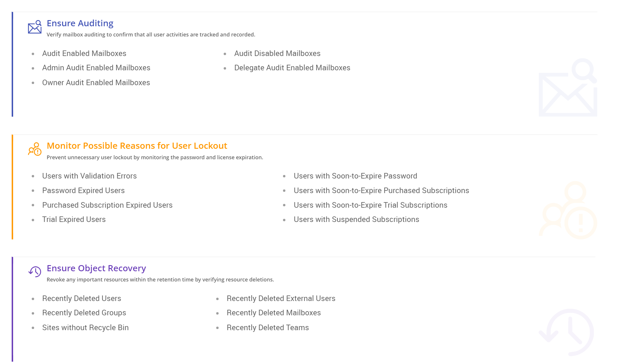View Password Expired Users report
The width and height of the screenshot is (627, 364).
(83, 191)
